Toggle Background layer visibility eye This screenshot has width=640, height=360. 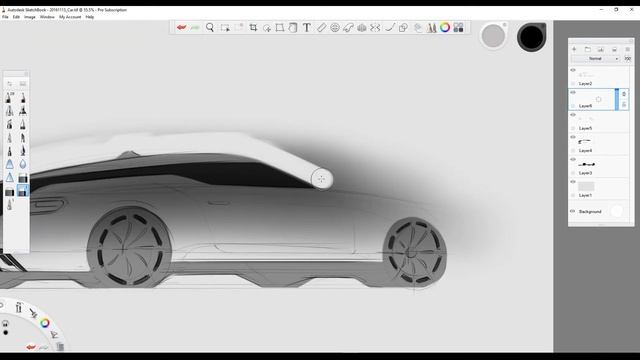pyautogui.click(x=573, y=211)
